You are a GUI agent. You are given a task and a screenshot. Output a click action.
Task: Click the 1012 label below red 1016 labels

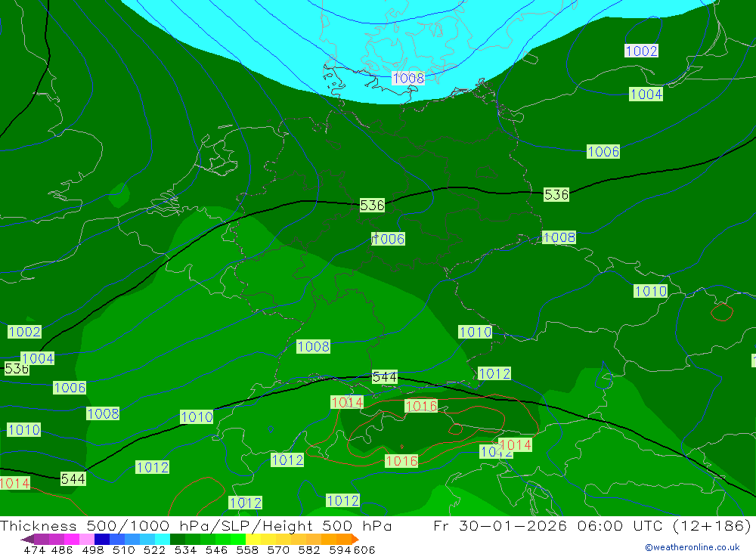point(342,500)
